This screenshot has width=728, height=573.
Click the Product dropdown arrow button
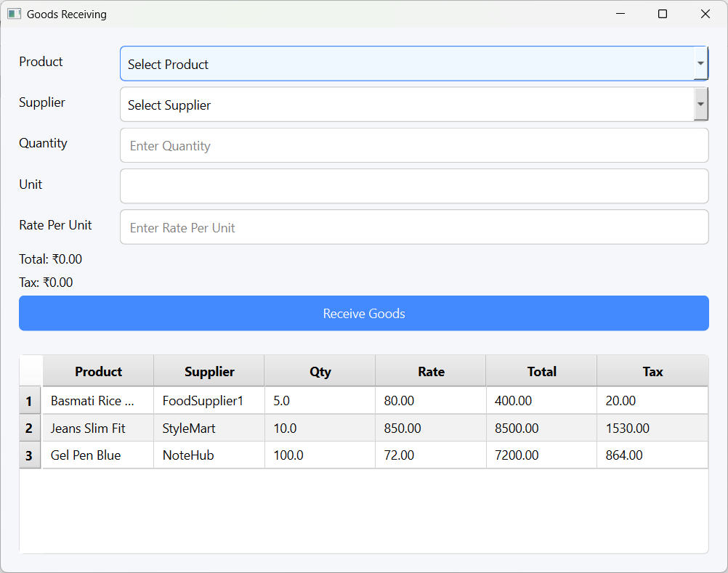[700, 64]
